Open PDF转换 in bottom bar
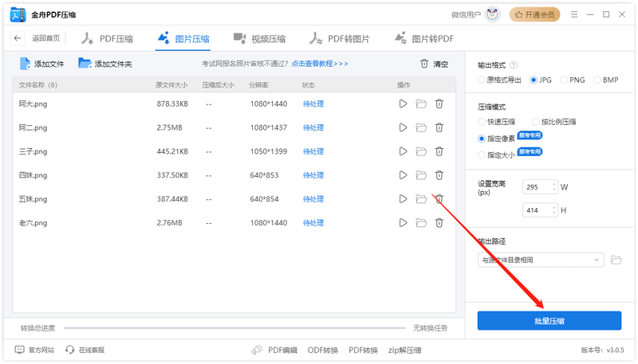 click(364, 350)
